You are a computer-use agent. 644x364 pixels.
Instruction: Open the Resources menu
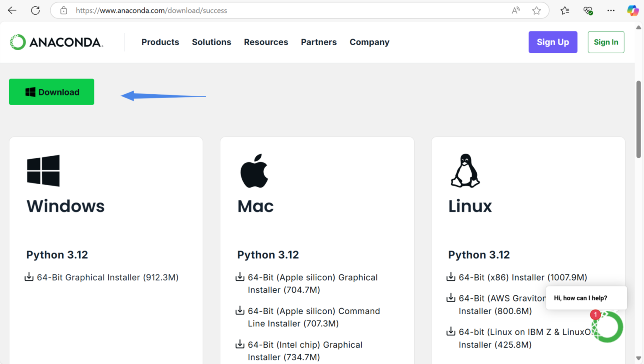point(266,42)
